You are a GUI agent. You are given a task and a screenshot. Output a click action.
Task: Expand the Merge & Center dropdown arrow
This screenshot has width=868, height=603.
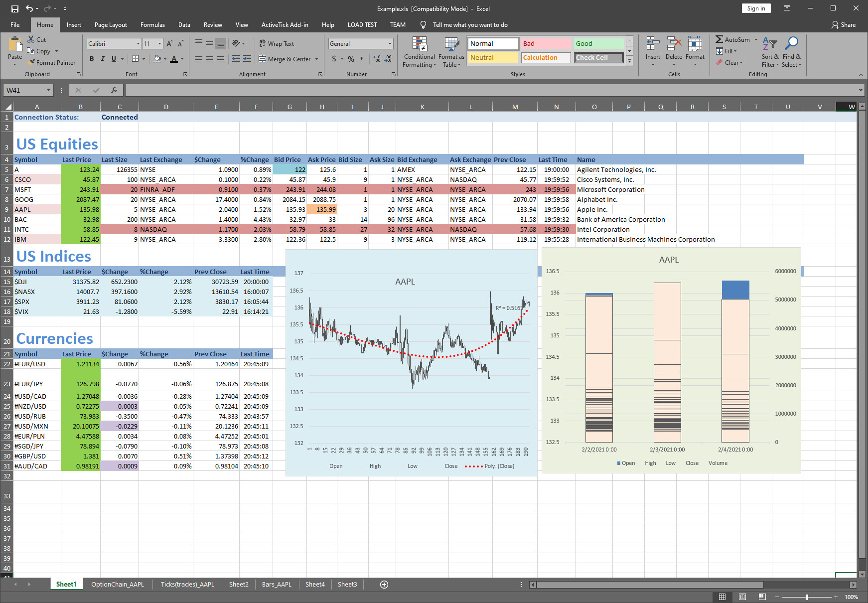[x=316, y=59]
